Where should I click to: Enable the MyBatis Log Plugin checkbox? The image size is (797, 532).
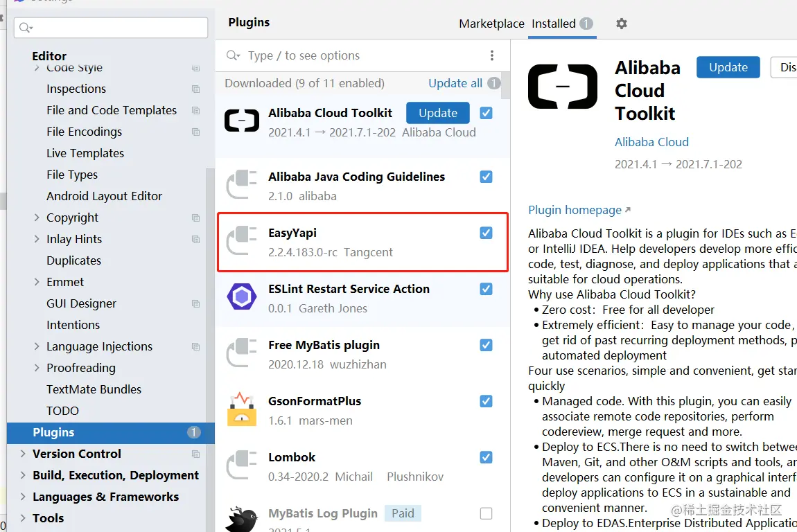click(486, 514)
